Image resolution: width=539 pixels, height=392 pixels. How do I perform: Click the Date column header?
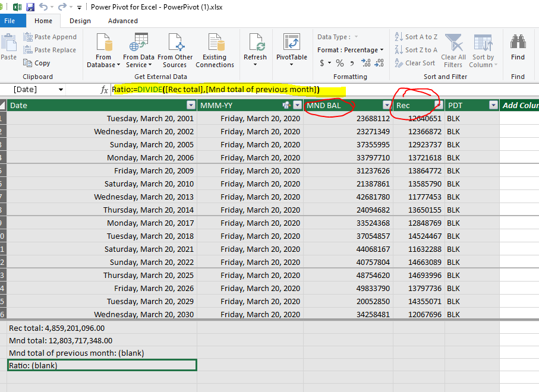102,105
